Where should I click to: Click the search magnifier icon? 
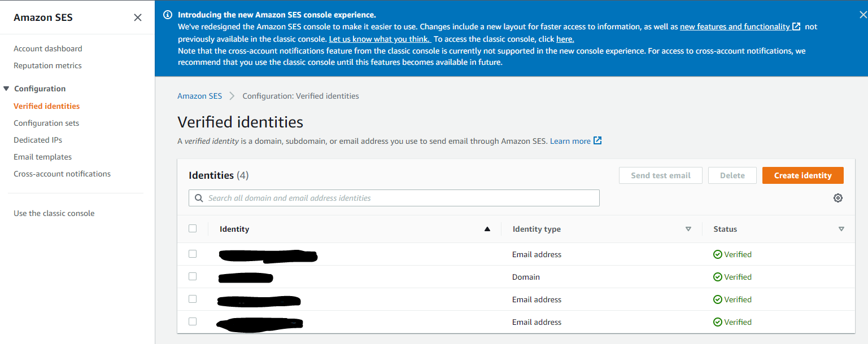pos(199,198)
